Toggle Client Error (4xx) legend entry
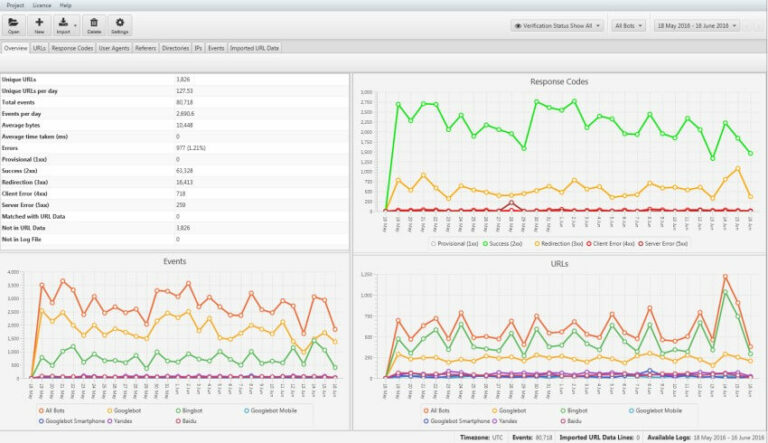 (611, 243)
